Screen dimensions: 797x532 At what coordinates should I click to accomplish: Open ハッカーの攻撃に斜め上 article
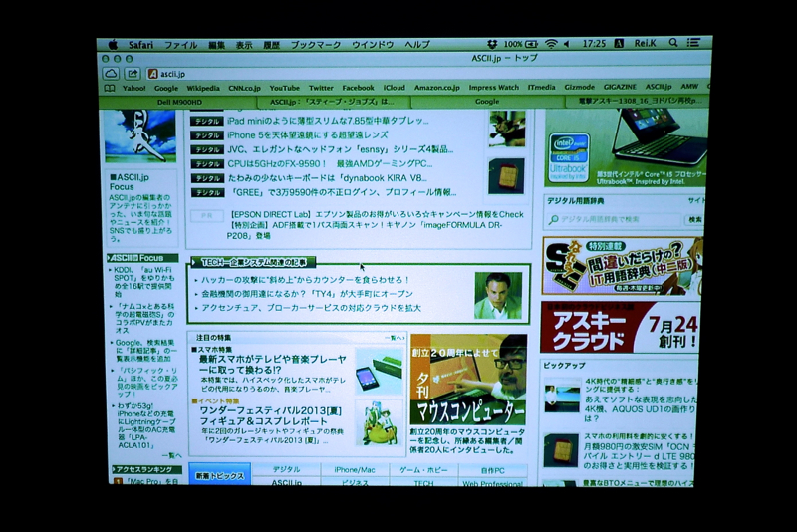tap(305, 280)
